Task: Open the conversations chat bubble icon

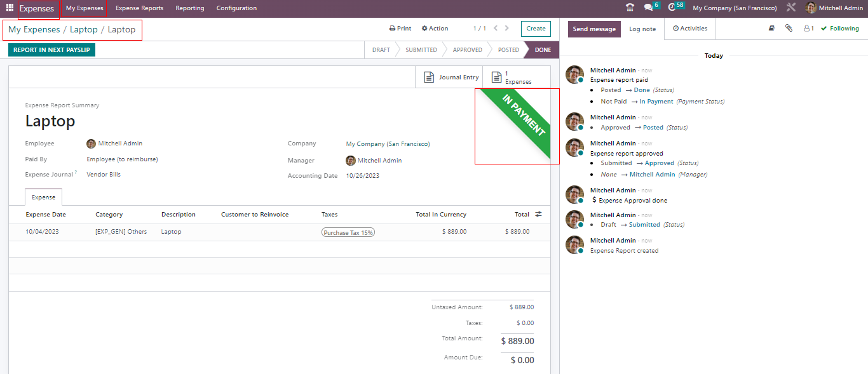Action: 649,8
